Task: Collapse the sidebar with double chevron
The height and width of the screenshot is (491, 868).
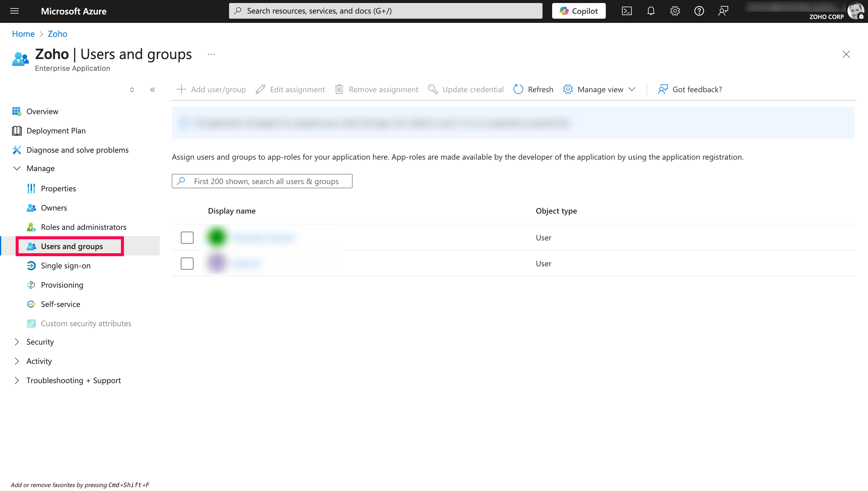Action: [x=153, y=90]
